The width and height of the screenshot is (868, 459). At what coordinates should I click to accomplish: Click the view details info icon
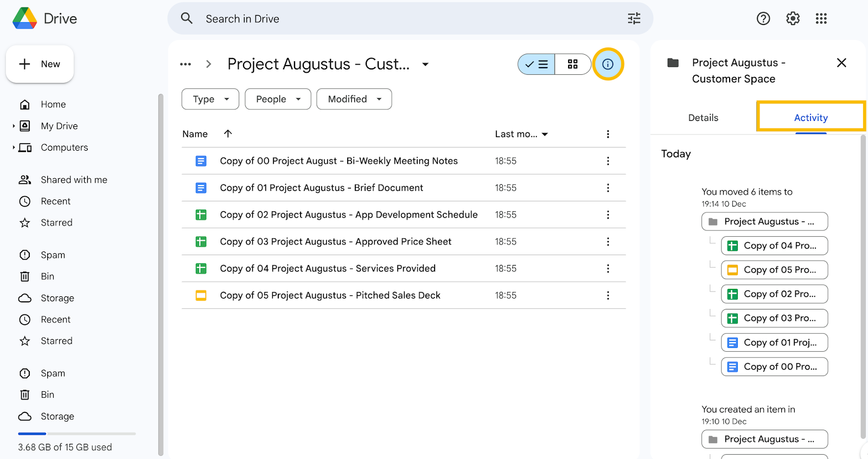coord(608,64)
